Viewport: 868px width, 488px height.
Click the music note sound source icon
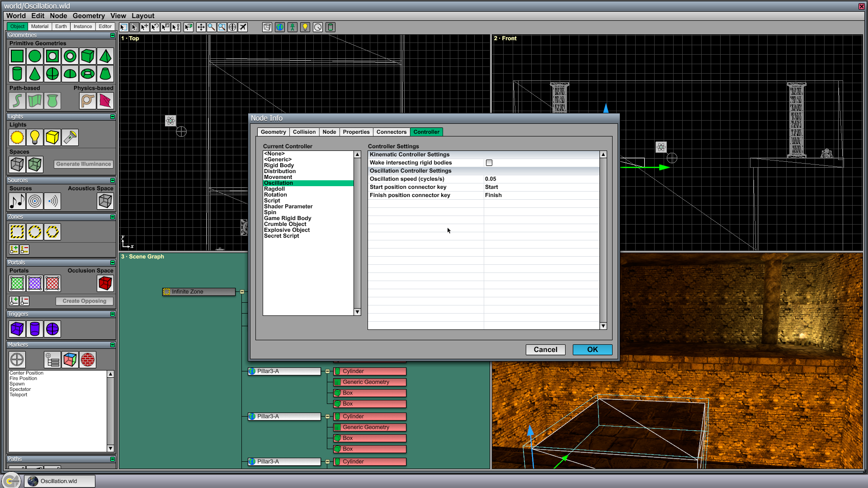tap(17, 201)
